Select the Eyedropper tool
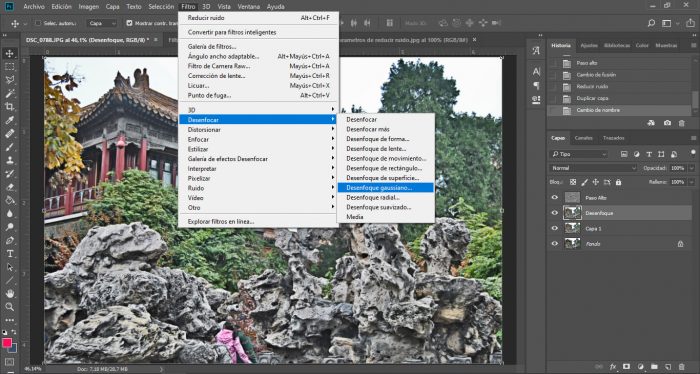This screenshot has width=700, height=374. (x=9, y=120)
